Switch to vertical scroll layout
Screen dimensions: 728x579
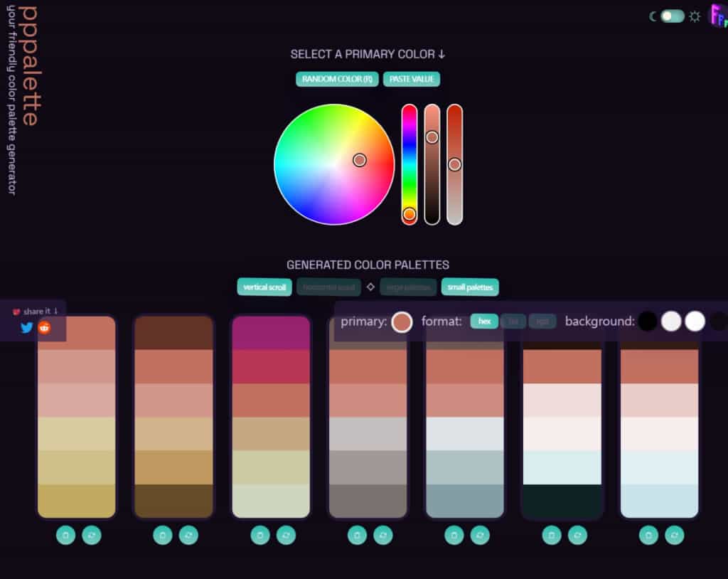point(264,287)
